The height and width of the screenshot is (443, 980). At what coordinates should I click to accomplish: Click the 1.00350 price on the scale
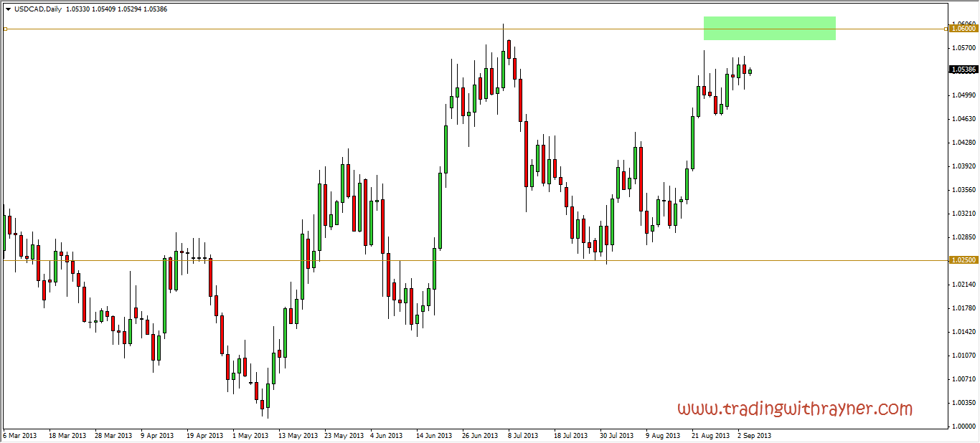tap(963, 402)
